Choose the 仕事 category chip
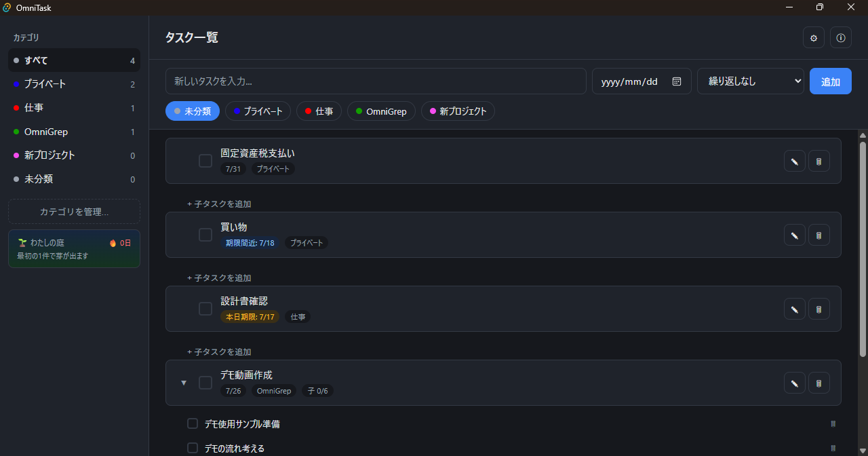868x456 pixels. (319, 111)
